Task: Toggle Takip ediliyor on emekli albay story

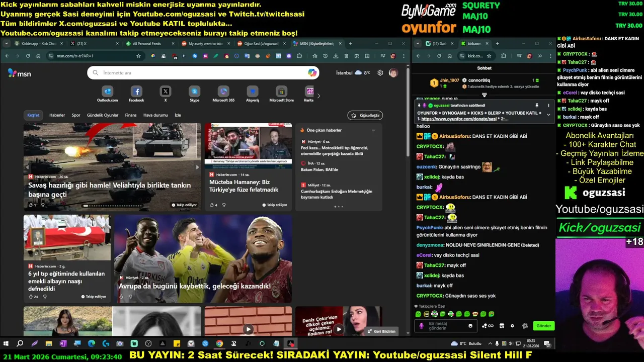Action: (94, 297)
